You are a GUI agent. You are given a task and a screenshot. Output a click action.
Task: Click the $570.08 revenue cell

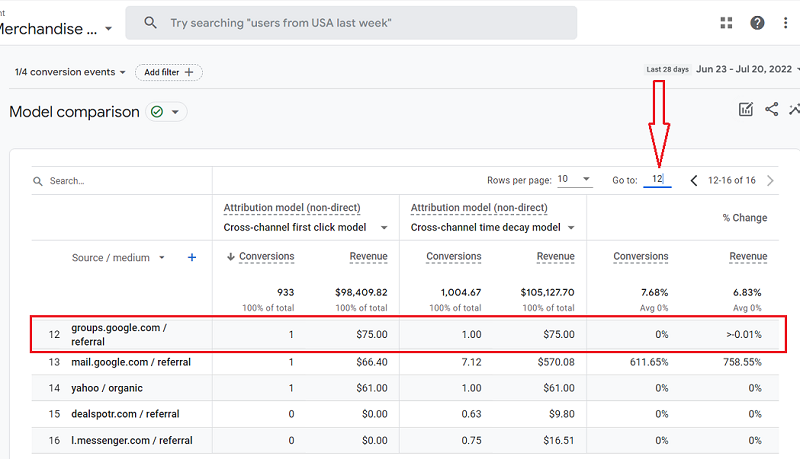[x=556, y=362]
